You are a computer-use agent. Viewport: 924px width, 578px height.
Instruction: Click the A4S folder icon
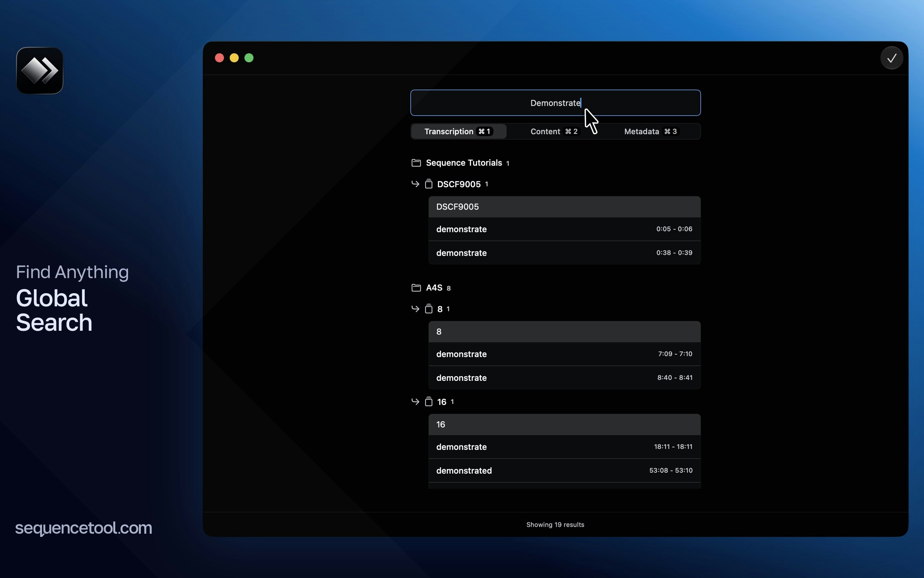(x=416, y=288)
